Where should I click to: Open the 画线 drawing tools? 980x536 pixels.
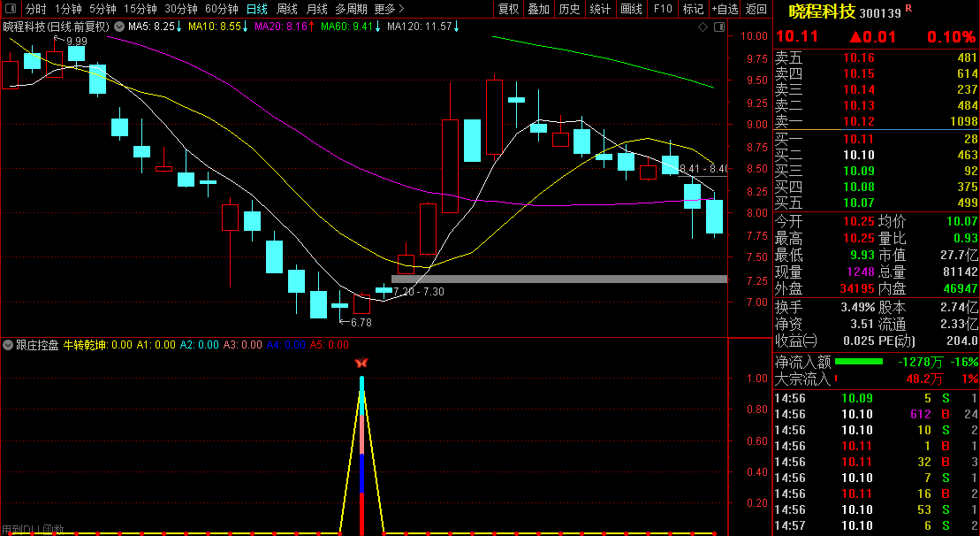pyautogui.click(x=631, y=9)
